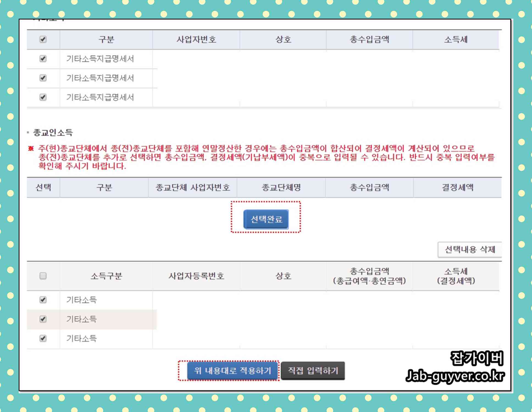Click the 종교단체명 column header
Image resolution: width=532 pixels, height=412 pixels.
281,188
